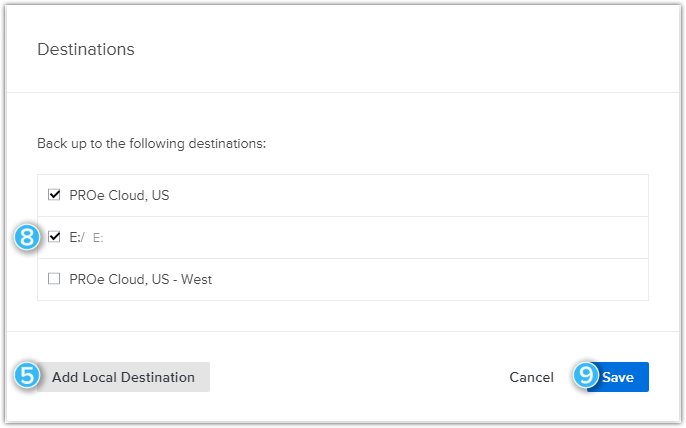Select the PROe Cloud, US label text
Image resolution: width=686 pixels, height=428 pixels.
[x=119, y=195]
